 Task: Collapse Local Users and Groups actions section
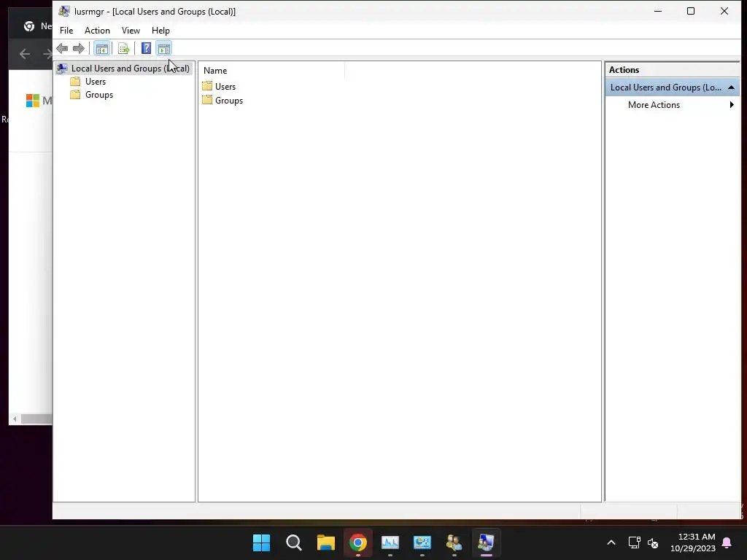pyautogui.click(x=731, y=87)
